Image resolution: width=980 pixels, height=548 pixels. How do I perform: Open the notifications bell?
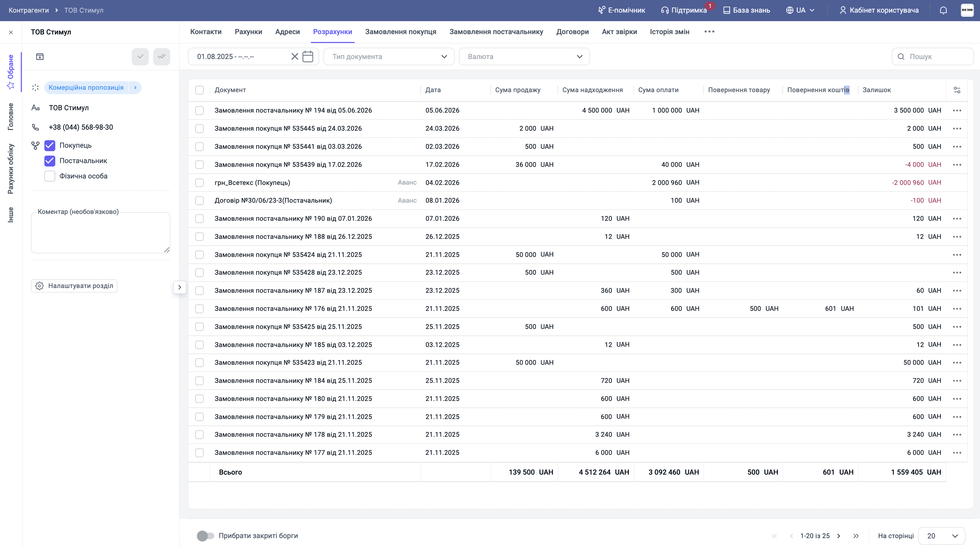[943, 10]
